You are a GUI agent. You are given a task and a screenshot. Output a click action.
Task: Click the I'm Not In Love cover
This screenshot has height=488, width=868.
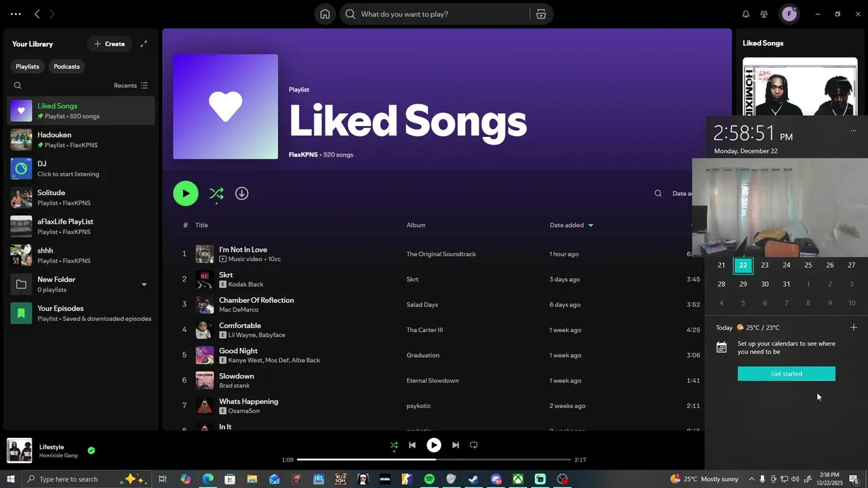[x=205, y=254]
